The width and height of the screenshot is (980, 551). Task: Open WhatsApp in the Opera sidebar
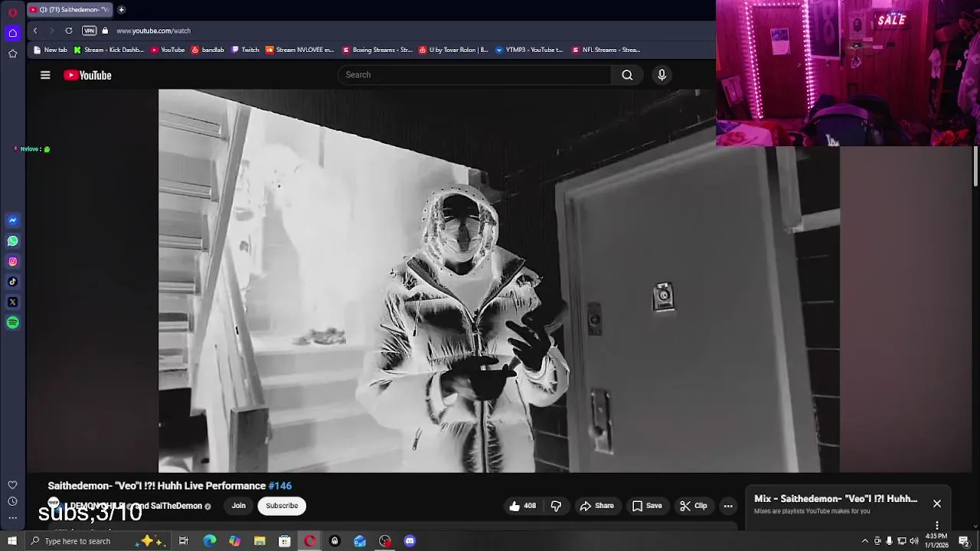(12, 241)
